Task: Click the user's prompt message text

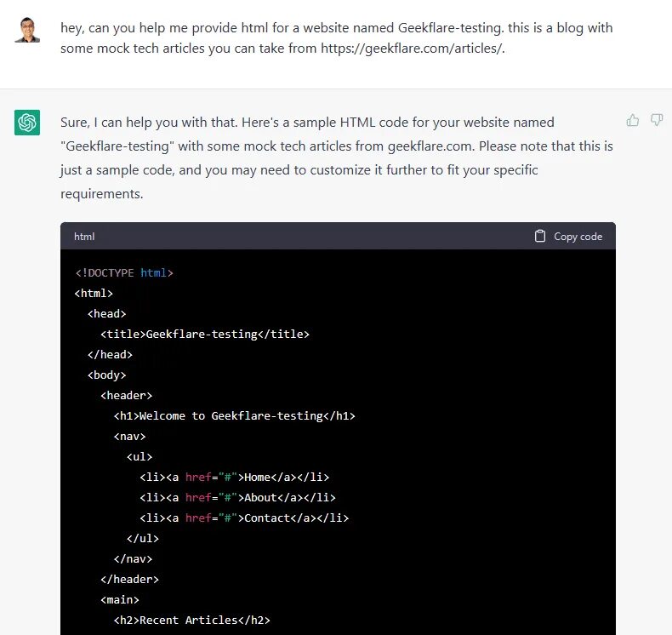Action: coord(337,37)
